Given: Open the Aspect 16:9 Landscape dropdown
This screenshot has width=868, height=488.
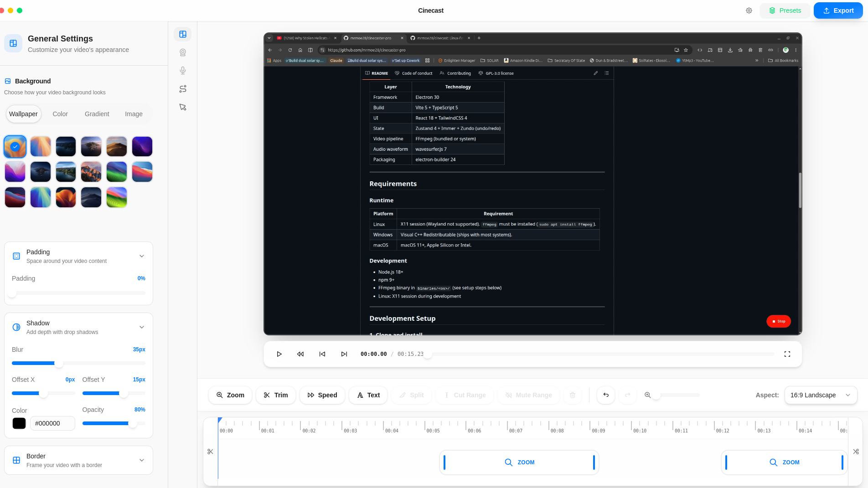Looking at the screenshot, I should tap(821, 395).
